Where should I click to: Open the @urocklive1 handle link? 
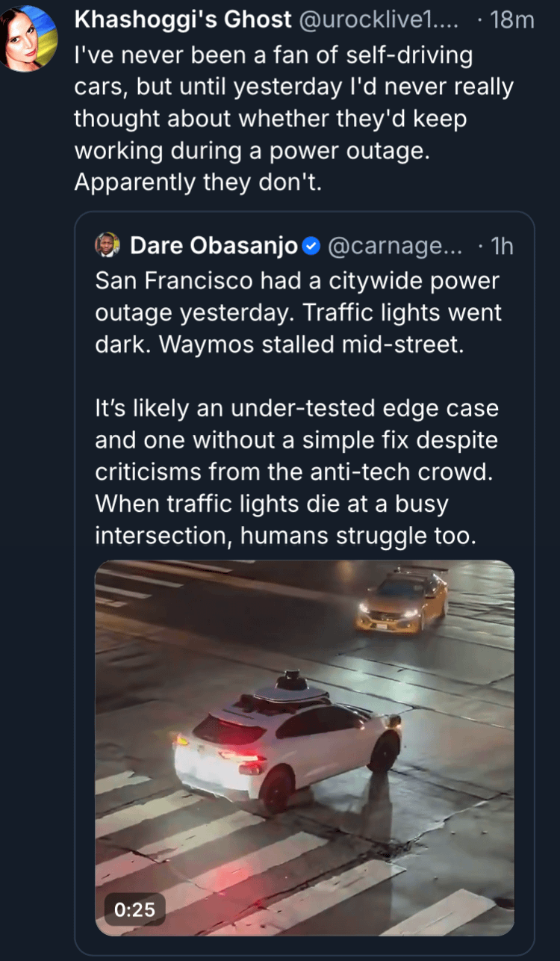(382, 20)
